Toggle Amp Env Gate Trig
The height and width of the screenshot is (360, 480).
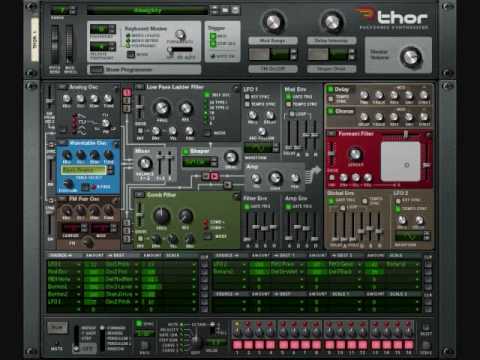click(x=288, y=207)
